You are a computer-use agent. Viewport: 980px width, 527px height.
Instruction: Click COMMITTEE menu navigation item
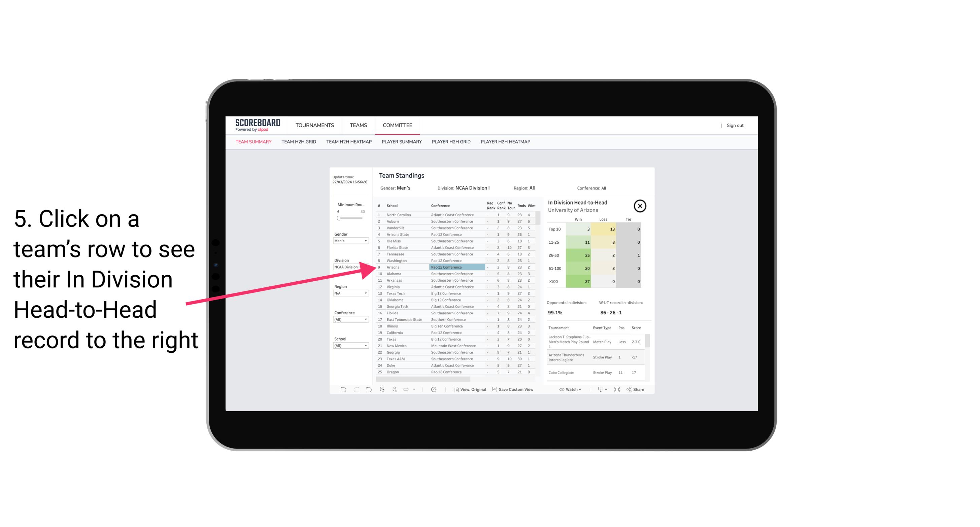coord(399,125)
